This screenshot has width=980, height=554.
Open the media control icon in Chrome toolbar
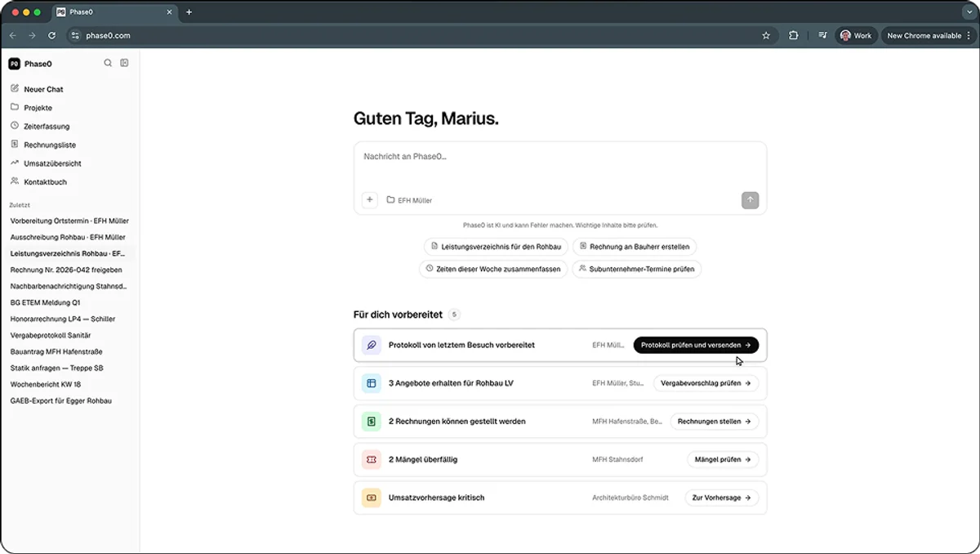(x=822, y=35)
